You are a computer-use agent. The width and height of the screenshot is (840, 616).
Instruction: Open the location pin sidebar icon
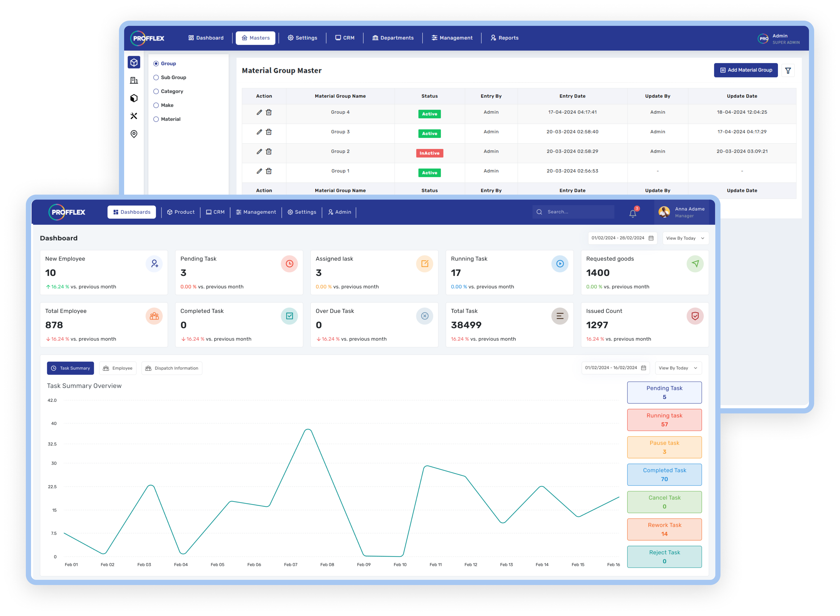click(x=134, y=134)
